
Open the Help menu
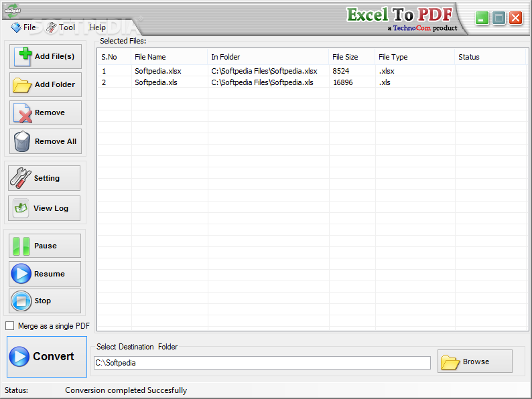[x=97, y=27]
